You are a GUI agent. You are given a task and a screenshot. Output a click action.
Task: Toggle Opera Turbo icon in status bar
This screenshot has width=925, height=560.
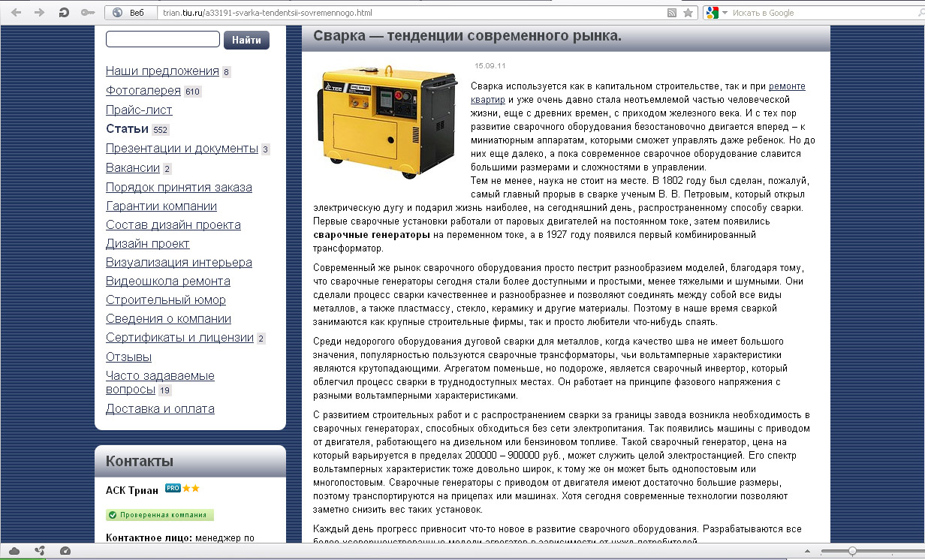[x=65, y=551]
